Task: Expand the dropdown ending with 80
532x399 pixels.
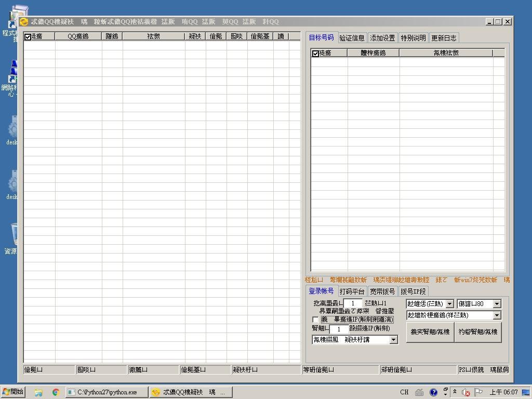Action: 497,303
